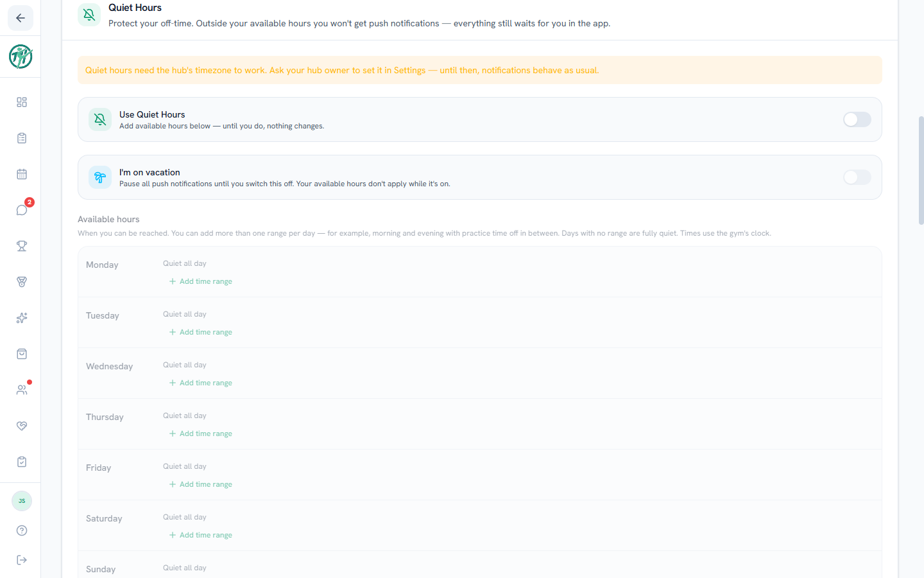Add time range for Thursday
This screenshot has width=924, height=578.
pyautogui.click(x=201, y=433)
